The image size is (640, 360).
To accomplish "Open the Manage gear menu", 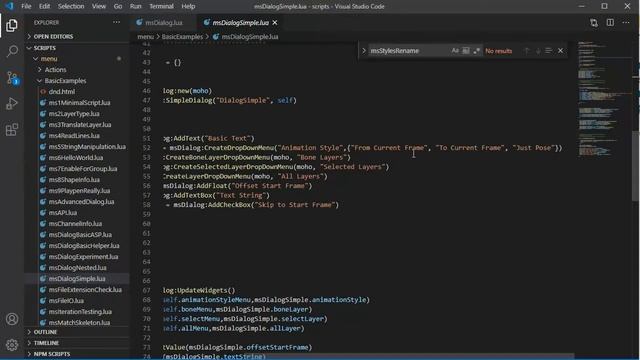I will [12, 345].
